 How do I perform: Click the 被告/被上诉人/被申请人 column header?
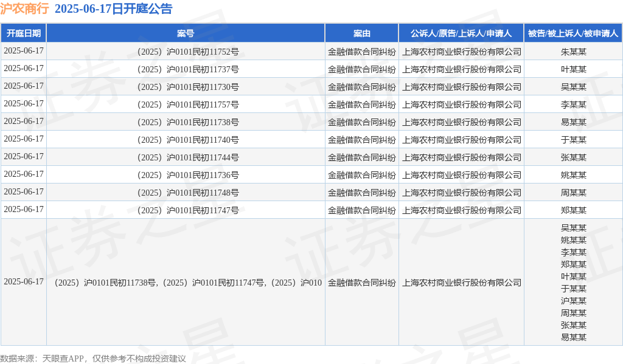(573, 33)
